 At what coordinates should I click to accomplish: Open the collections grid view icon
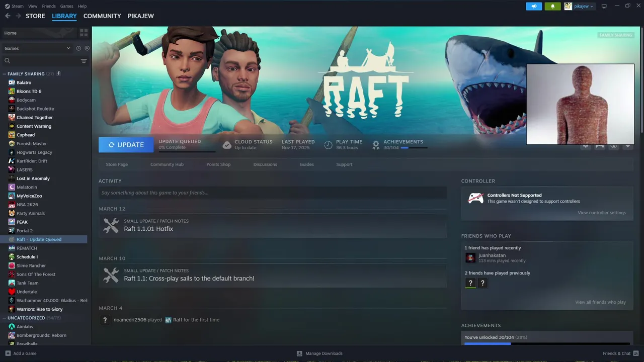coord(84,33)
